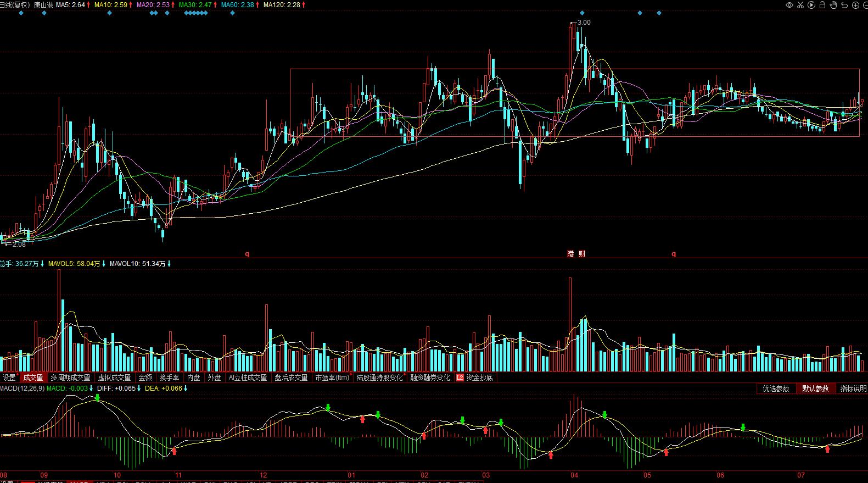
Task: Switch to 虚拟成交量 indicator tab
Action: [115, 377]
